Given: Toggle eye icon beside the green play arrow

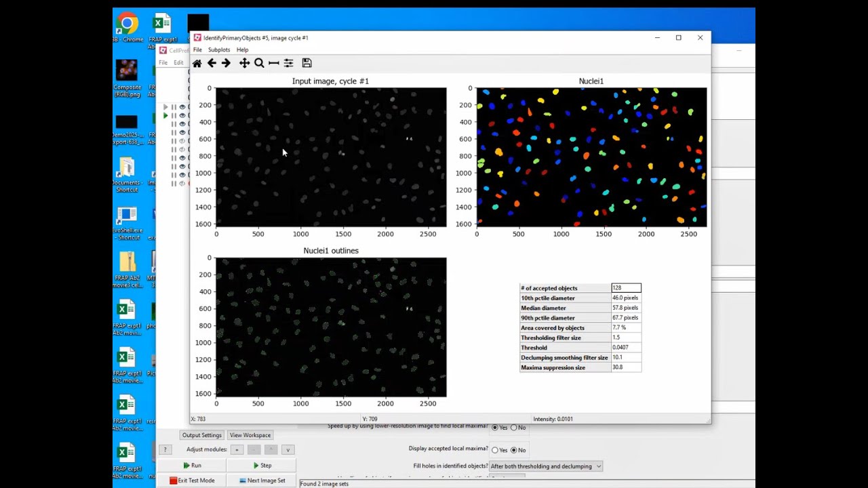Looking at the screenshot, I should (x=182, y=116).
